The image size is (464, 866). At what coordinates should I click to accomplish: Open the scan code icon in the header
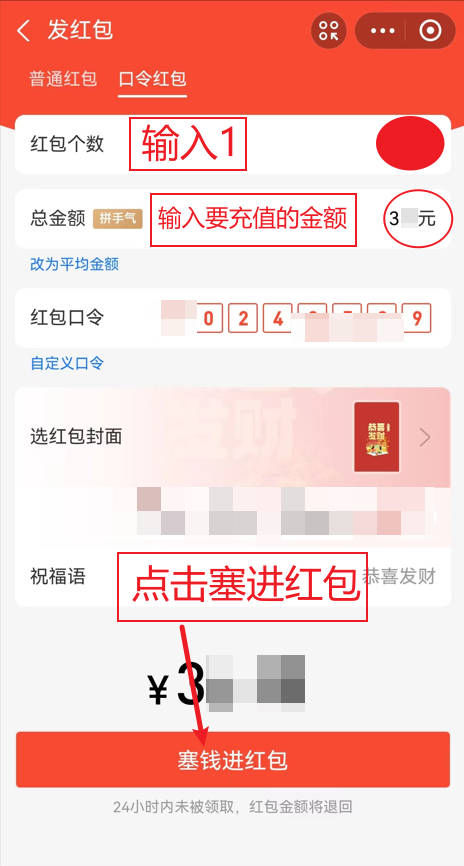pyautogui.click(x=329, y=30)
